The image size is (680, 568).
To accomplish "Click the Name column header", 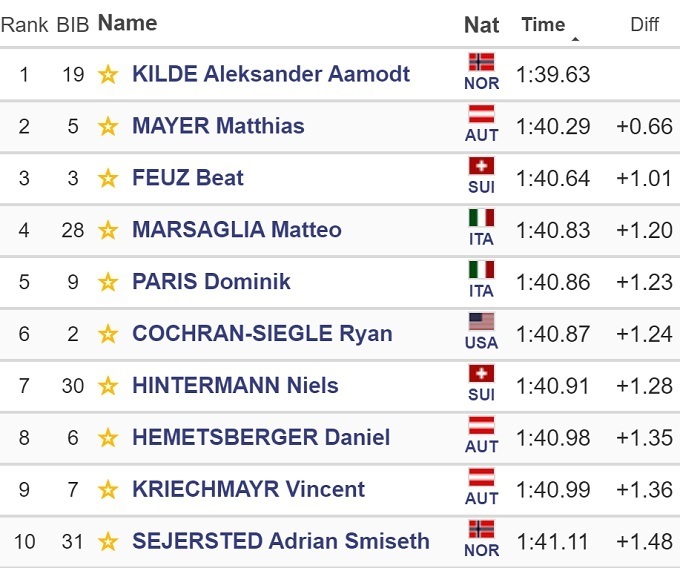I will tap(127, 23).
